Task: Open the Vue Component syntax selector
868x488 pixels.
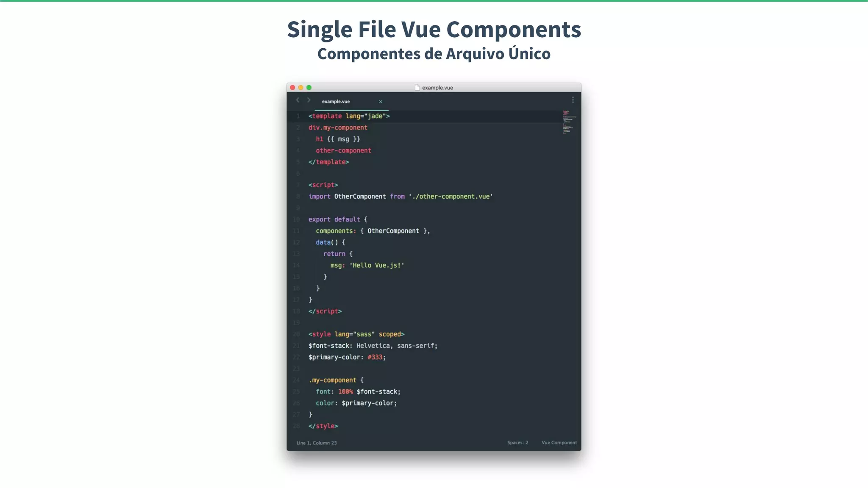Action: click(559, 443)
